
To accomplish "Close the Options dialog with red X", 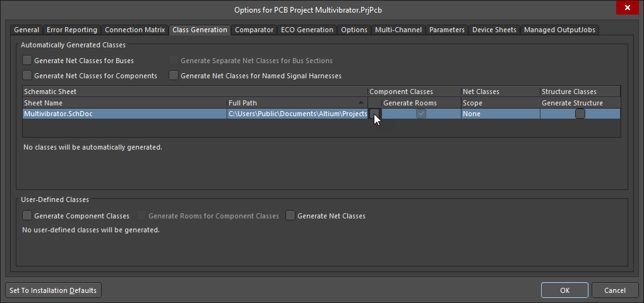I will pyautogui.click(x=626, y=8).
